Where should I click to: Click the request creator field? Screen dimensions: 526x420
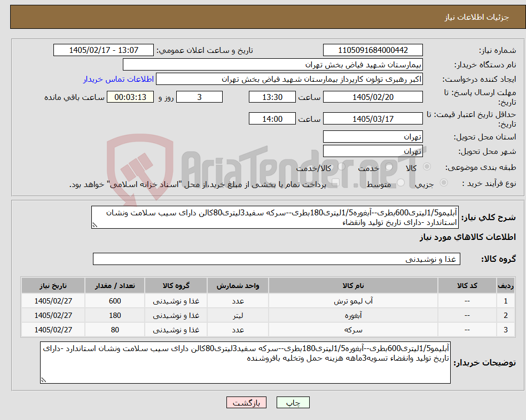coord(289,79)
